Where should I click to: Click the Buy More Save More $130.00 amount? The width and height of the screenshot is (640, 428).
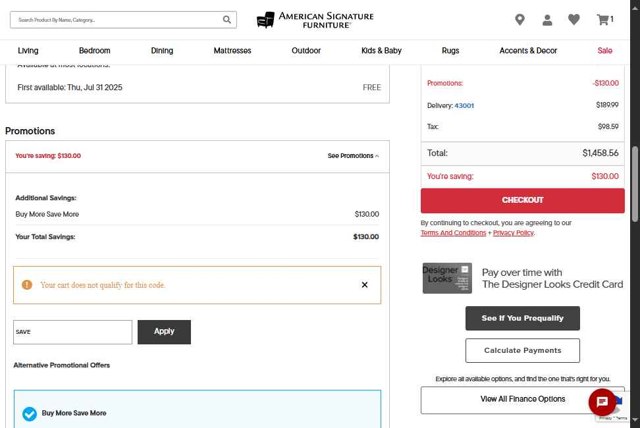367,214
